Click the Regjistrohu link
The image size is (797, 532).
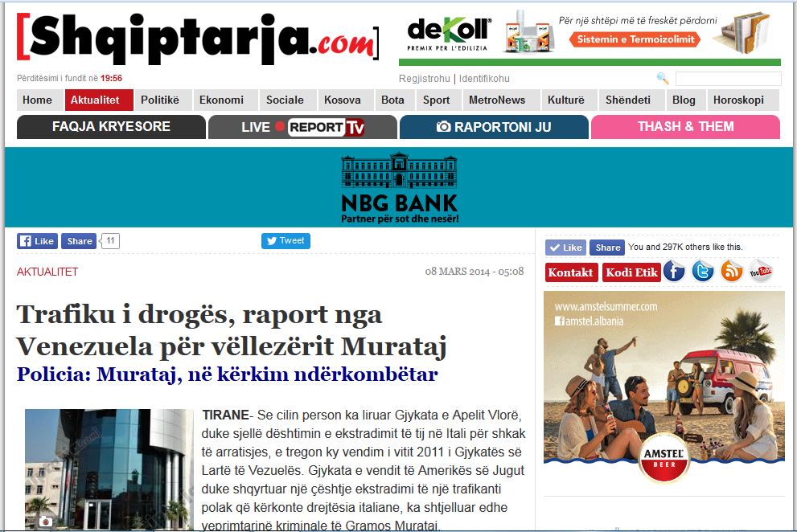[x=425, y=79]
